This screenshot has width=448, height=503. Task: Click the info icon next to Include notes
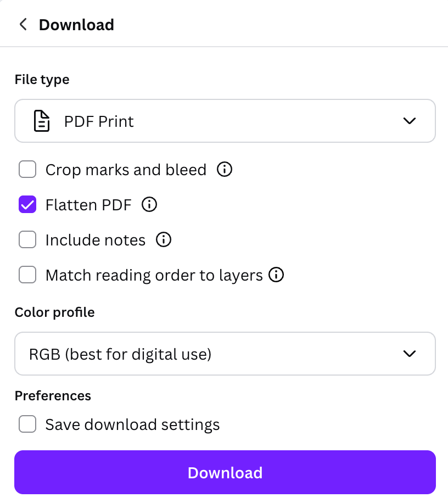tap(164, 240)
